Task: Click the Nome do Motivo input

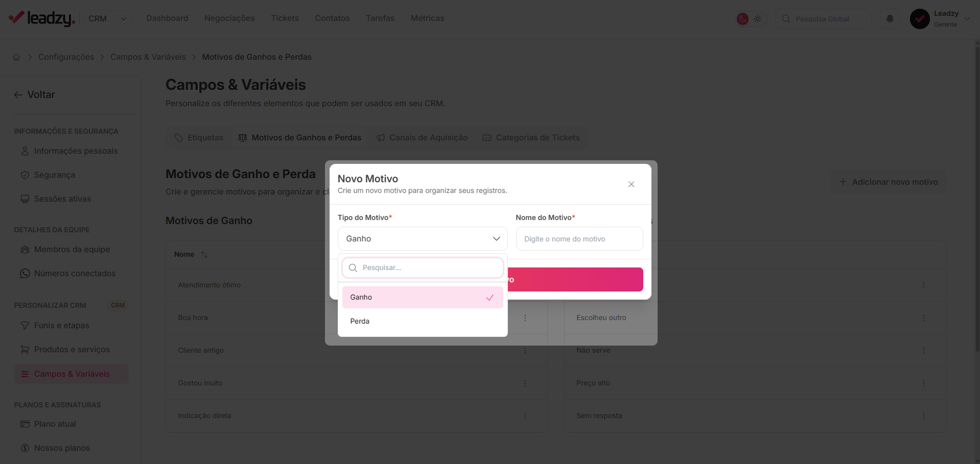Action: pos(579,239)
